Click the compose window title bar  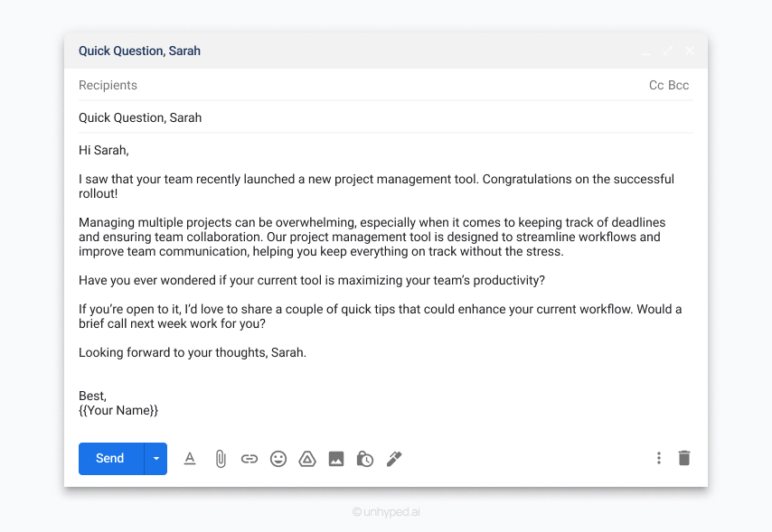tap(362, 51)
